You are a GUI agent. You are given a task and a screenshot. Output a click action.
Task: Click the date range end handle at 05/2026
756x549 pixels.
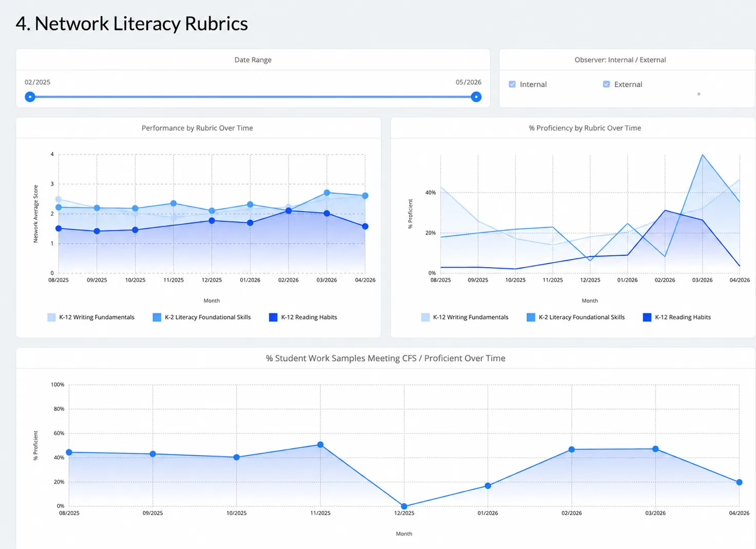pyautogui.click(x=476, y=97)
